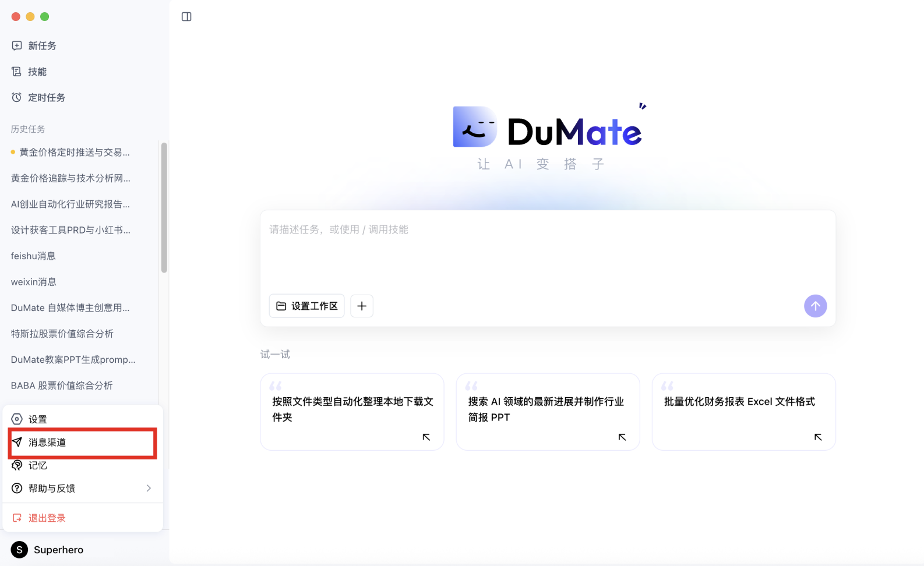
Task: Click arrow on 按照文件类型 suggestion card
Action: click(426, 437)
